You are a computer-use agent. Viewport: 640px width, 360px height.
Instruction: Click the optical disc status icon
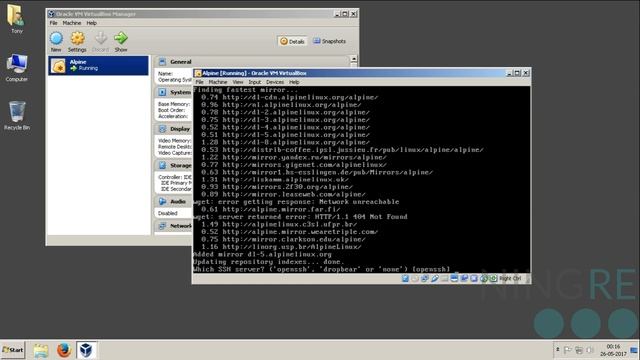click(415, 278)
